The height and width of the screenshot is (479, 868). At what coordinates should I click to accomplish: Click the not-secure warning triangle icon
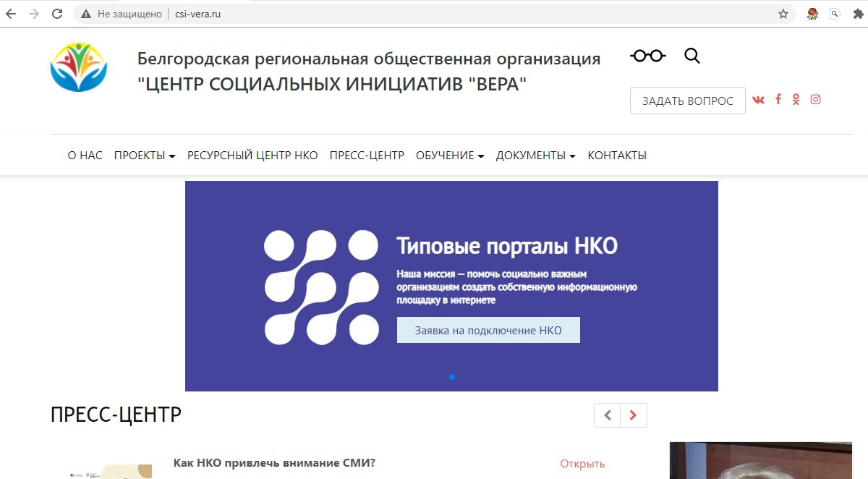click(86, 14)
